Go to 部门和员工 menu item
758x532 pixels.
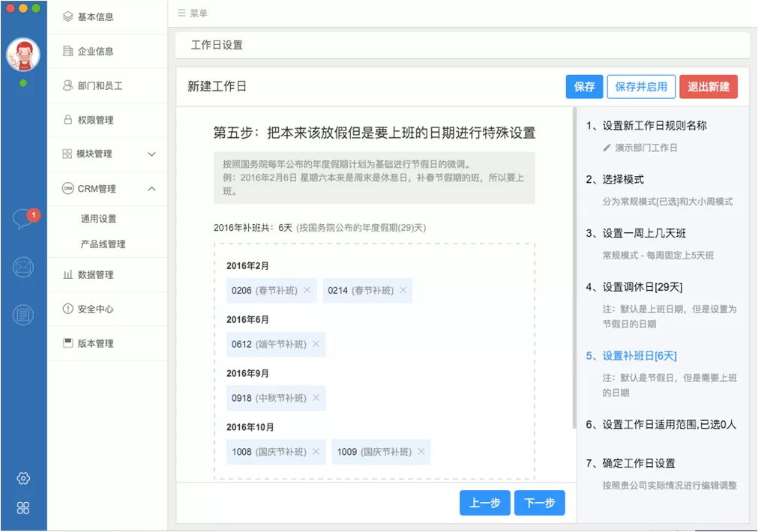107,85
